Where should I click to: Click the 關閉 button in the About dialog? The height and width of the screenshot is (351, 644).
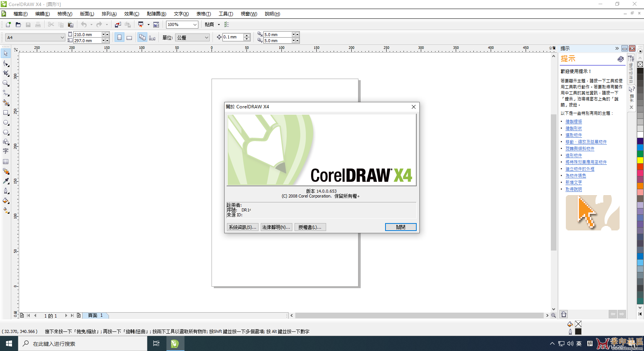[x=401, y=227]
